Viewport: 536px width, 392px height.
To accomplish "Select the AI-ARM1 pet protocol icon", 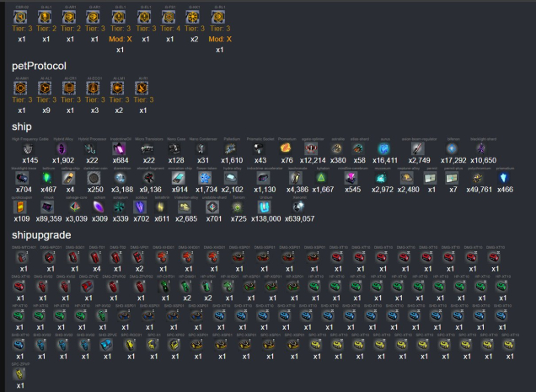I will point(22,89).
